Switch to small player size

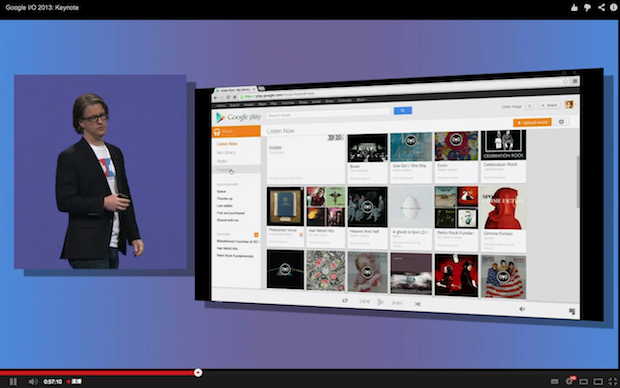tap(583, 381)
